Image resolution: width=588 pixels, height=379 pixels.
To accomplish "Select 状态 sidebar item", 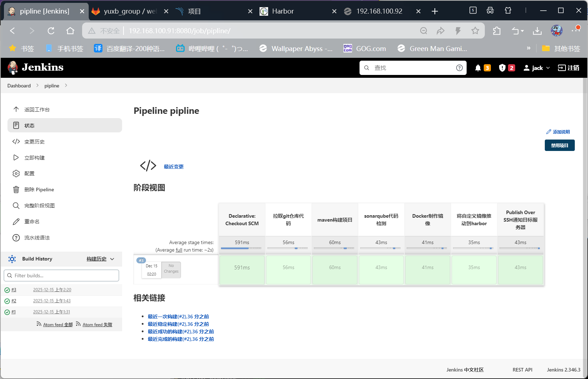I will (x=65, y=125).
